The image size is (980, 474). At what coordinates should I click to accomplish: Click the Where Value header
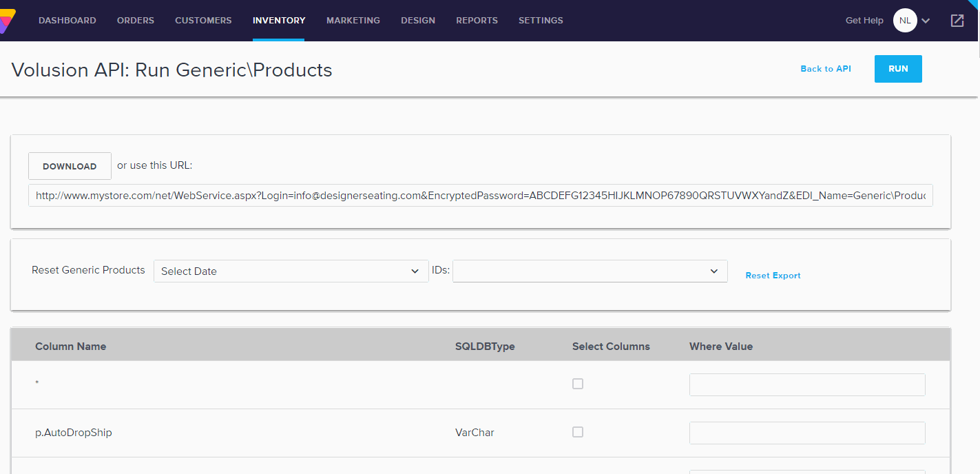(721, 347)
